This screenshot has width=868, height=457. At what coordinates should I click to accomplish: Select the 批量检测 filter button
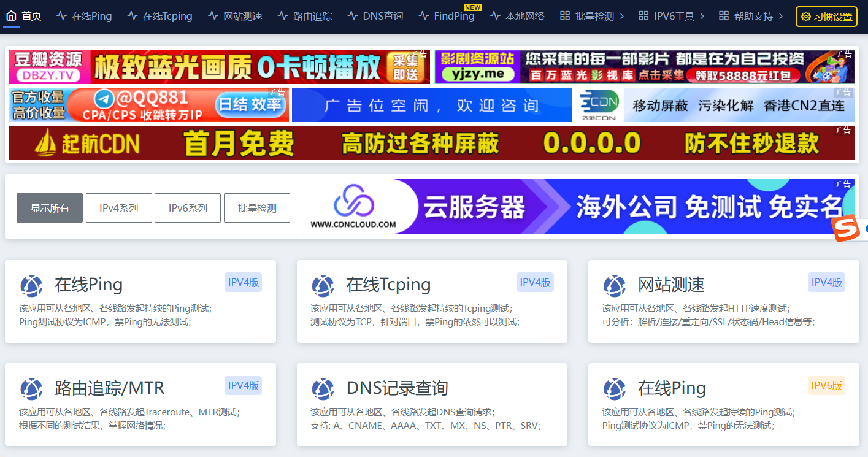click(x=257, y=208)
